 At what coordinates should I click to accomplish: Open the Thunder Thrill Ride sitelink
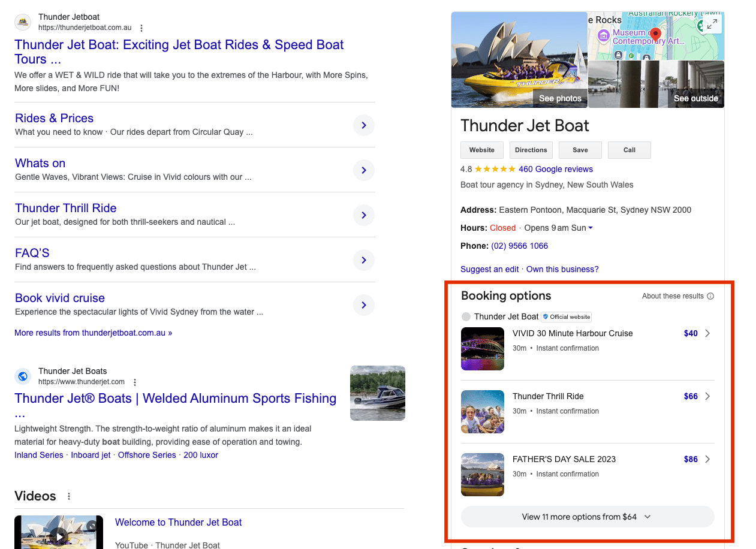pyautogui.click(x=66, y=208)
